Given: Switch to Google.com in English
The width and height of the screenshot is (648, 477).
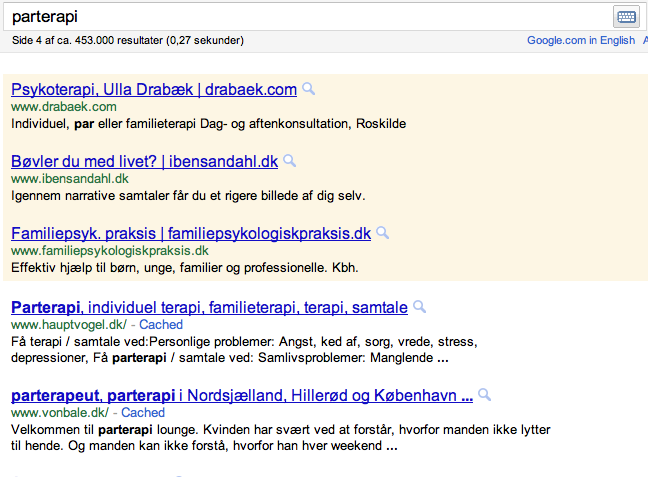Looking at the screenshot, I should tap(580, 40).
